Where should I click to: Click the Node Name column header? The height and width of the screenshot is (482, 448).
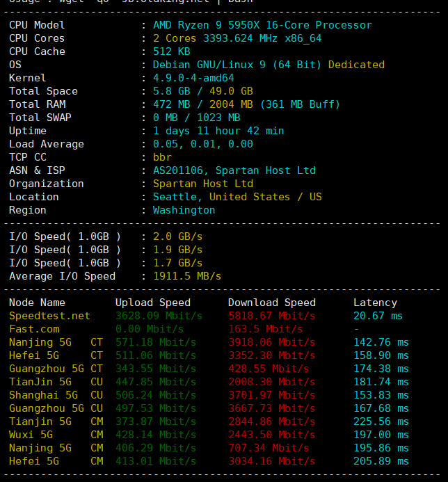click(x=37, y=303)
